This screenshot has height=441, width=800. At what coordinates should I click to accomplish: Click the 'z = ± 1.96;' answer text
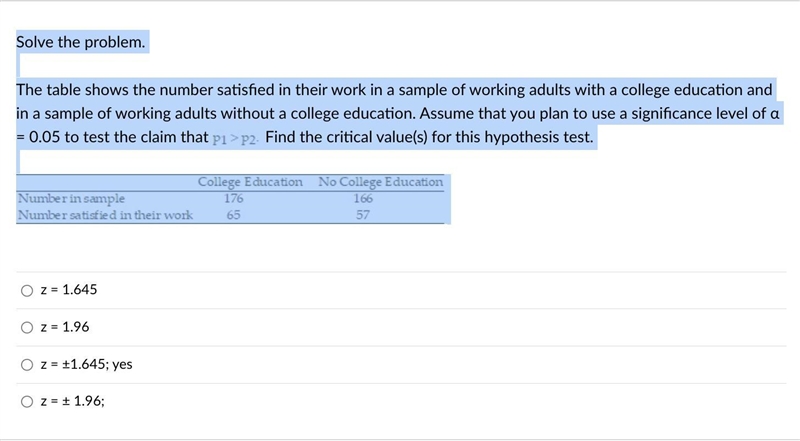[72, 401]
